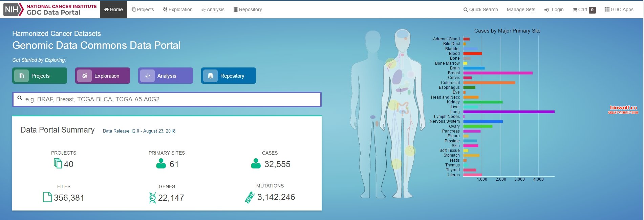The width and height of the screenshot is (644, 220).
Task: Select the Ovary bar in the chart
Action: (478, 126)
